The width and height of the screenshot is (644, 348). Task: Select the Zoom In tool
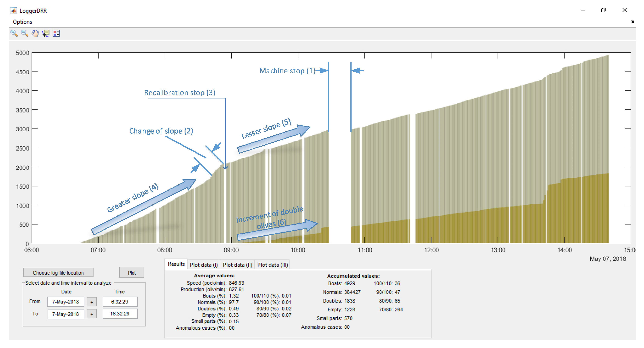(14, 33)
